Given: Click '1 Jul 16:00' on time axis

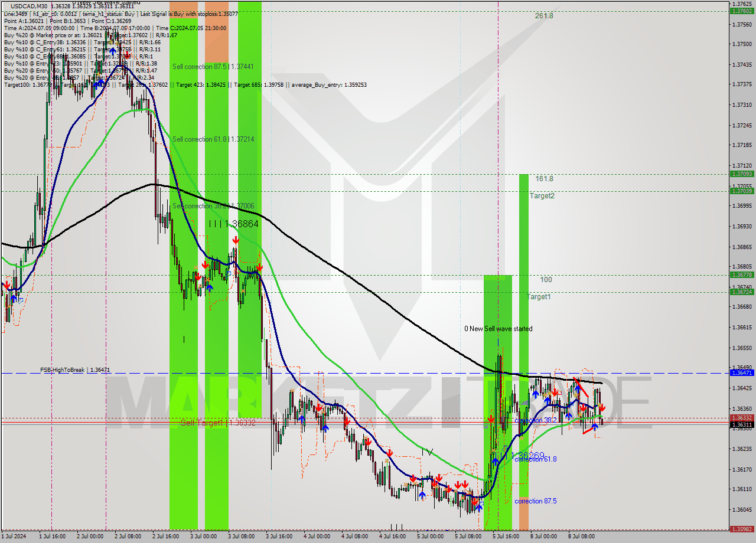Looking at the screenshot, I should coord(52,537).
